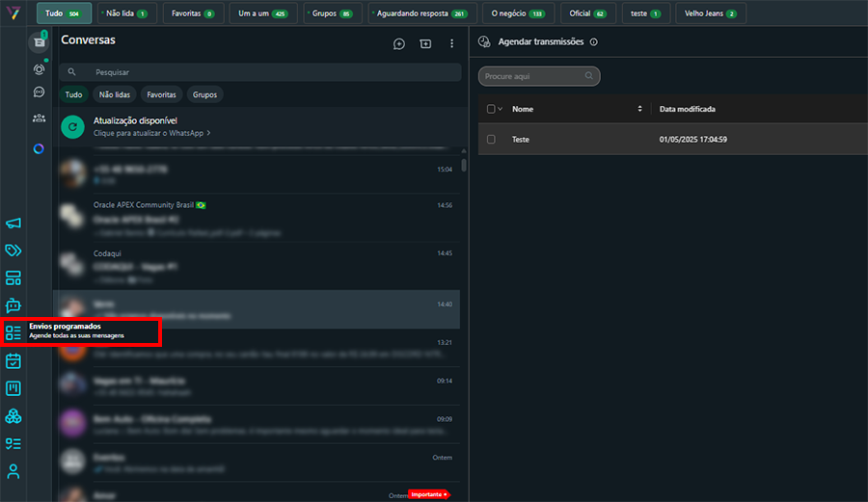Select the Aguardando resposta tab
The width and height of the screenshot is (868, 502).
point(420,13)
